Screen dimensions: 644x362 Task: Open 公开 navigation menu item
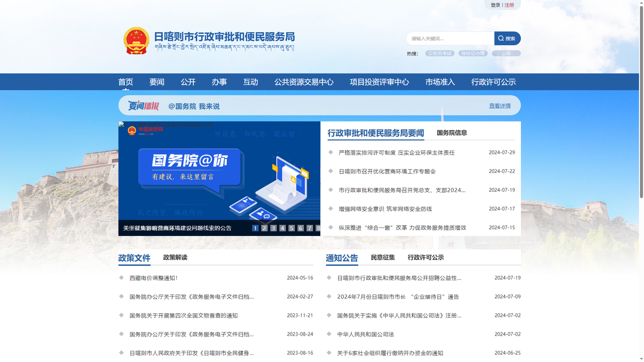[188, 82]
